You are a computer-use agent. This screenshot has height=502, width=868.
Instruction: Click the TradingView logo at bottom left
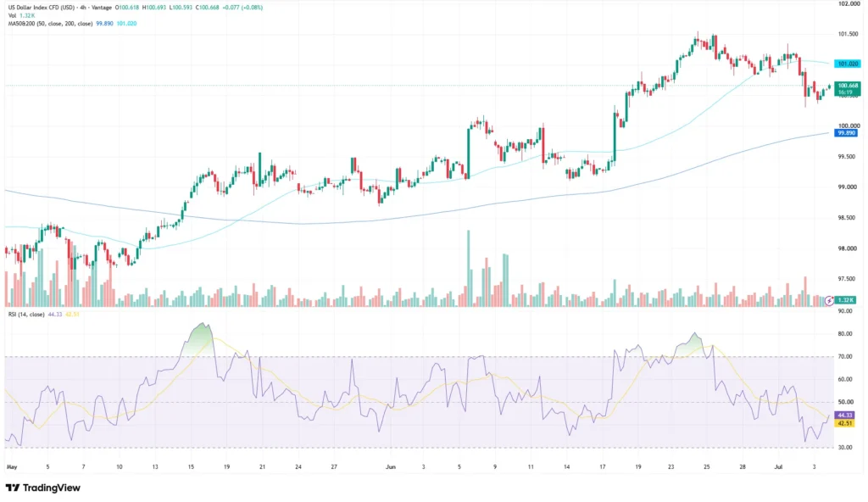(x=43, y=488)
